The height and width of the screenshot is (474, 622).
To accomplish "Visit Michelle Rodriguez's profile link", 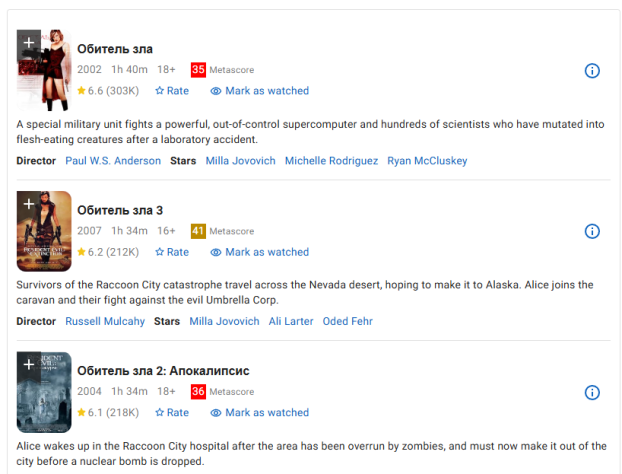I will click(331, 161).
